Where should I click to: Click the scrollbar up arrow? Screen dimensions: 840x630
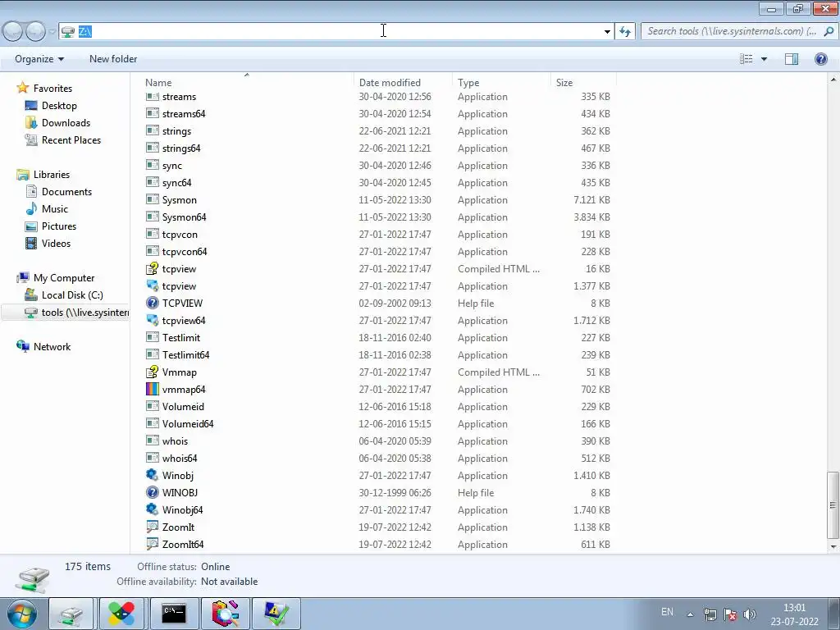(x=833, y=80)
